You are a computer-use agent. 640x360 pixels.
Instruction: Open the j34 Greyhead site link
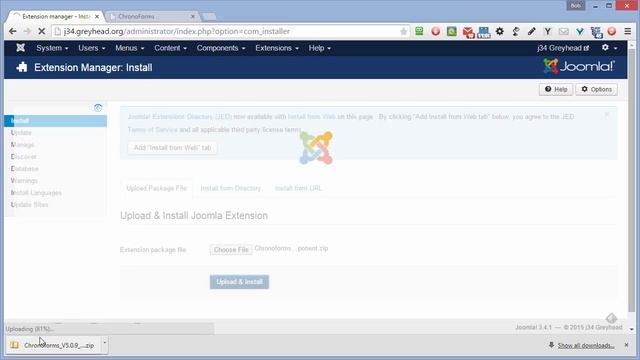tap(563, 48)
